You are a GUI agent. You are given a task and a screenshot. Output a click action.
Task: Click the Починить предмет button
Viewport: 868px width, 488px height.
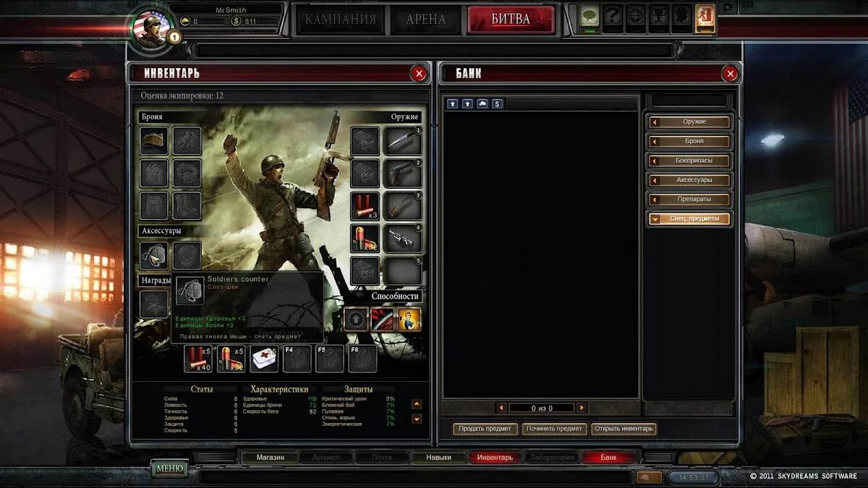click(x=554, y=429)
